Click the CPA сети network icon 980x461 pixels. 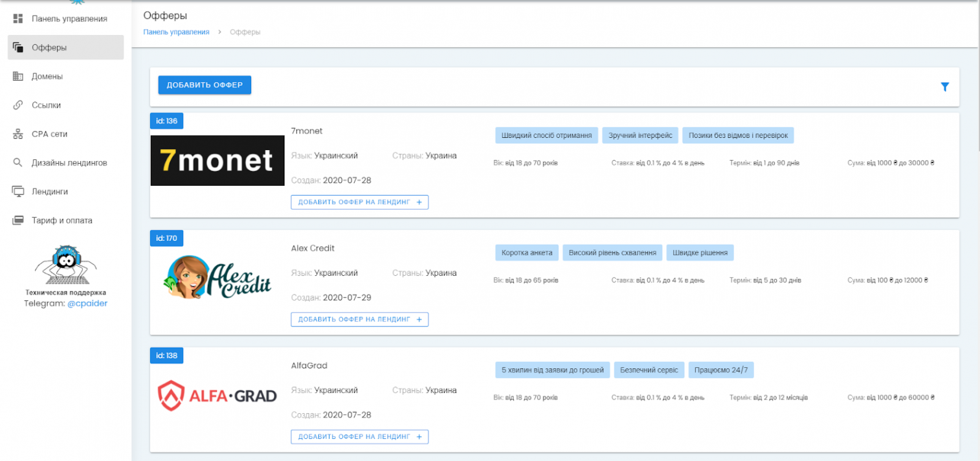click(18, 134)
